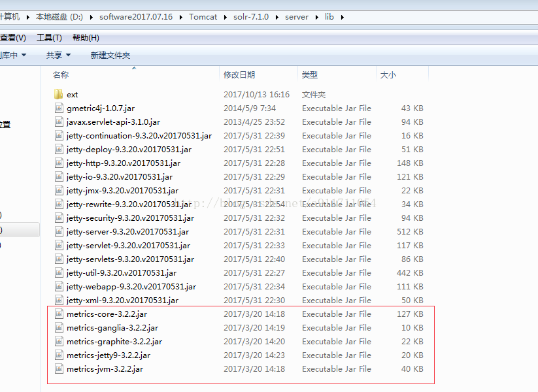
Task: Click the jetty-continuation jar file icon
Action: [59, 135]
